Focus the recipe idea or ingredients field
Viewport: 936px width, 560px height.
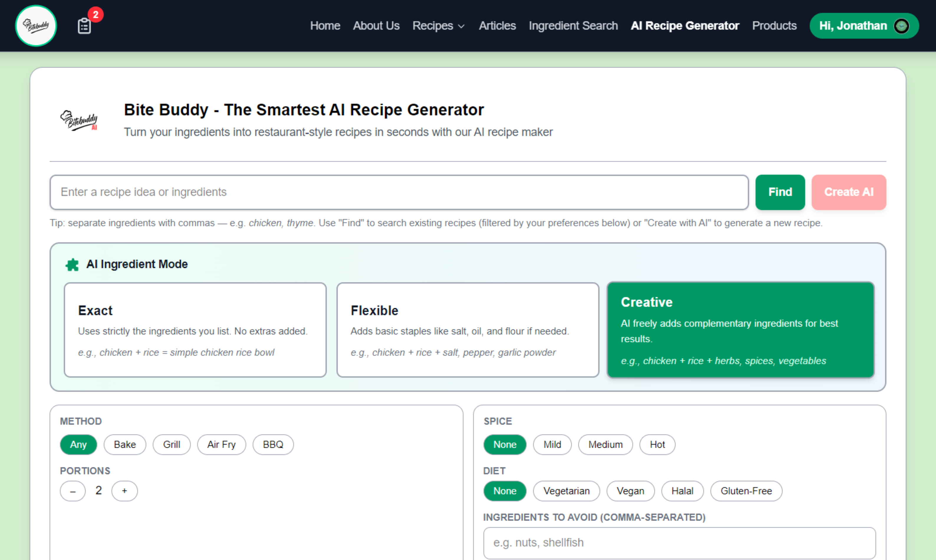tap(399, 192)
